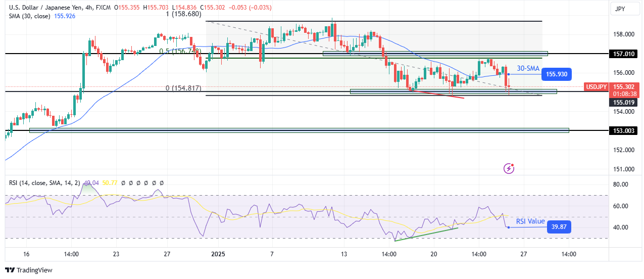
Task: Click the blue 39.87 RSI value label
Action: (560, 227)
